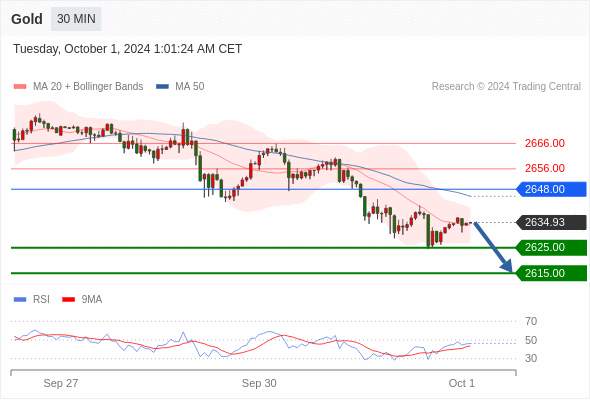The height and width of the screenshot is (400, 590).
Task: Click the RSI 30 level label
Action: [x=531, y=358]
